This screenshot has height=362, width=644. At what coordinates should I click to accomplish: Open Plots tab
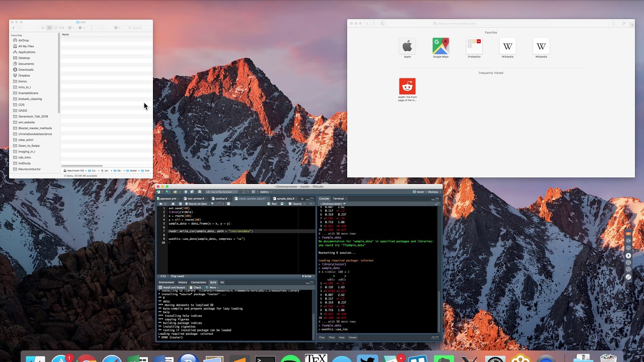point(332,337)
